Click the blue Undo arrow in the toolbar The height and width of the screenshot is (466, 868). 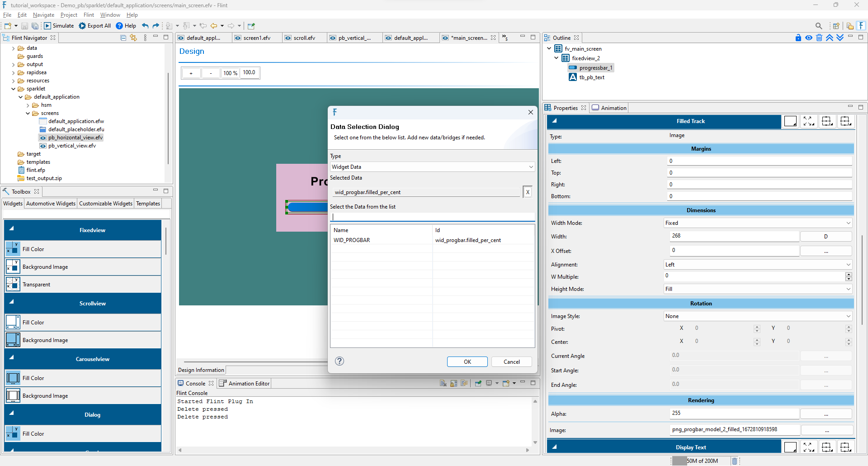tap(145, 26)
